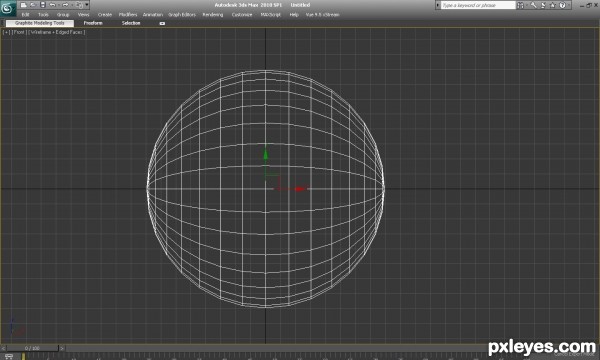Open the Edit menu
Image resolution: width=600 pixels, height=360 pixels.
25,15
